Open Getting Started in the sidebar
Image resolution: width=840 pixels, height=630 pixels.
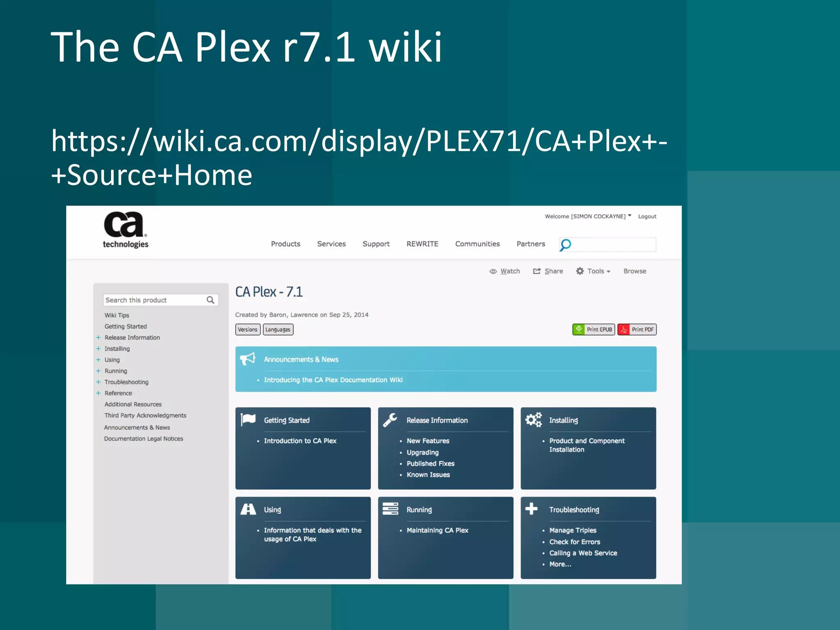coord(126,326)
